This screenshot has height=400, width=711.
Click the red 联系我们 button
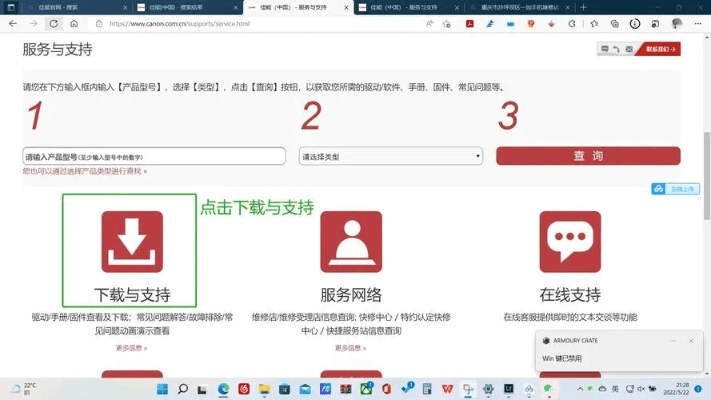660,49
